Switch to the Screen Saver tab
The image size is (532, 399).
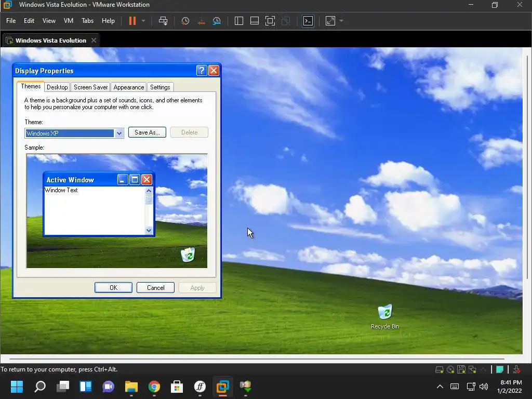(x=90, y=87)
